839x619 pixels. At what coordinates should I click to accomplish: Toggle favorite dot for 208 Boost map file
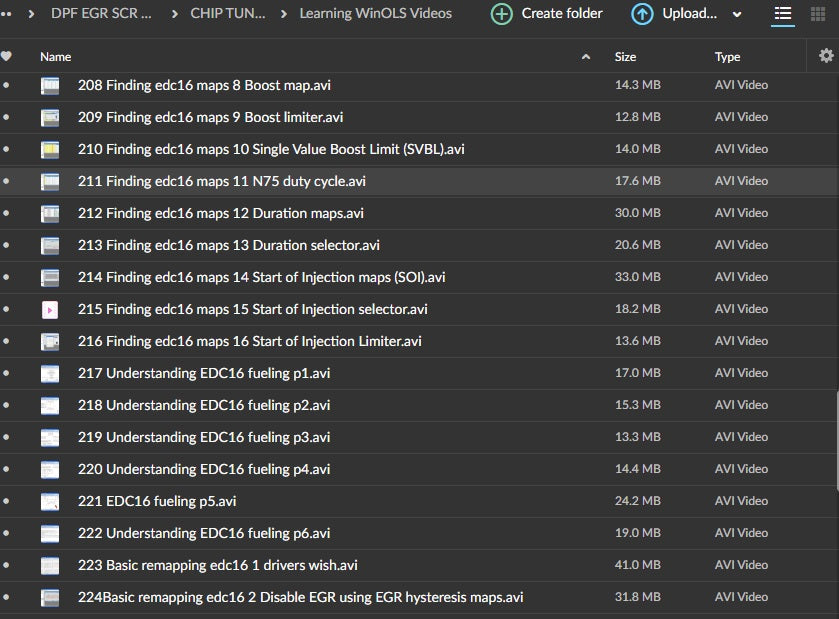(x=7, y=86)
